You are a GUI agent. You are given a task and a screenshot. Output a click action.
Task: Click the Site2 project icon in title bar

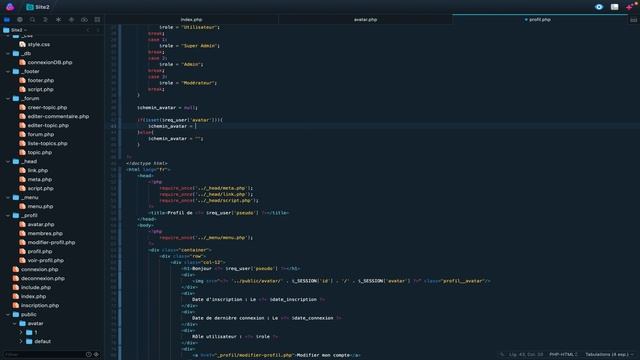coord(30,7)
